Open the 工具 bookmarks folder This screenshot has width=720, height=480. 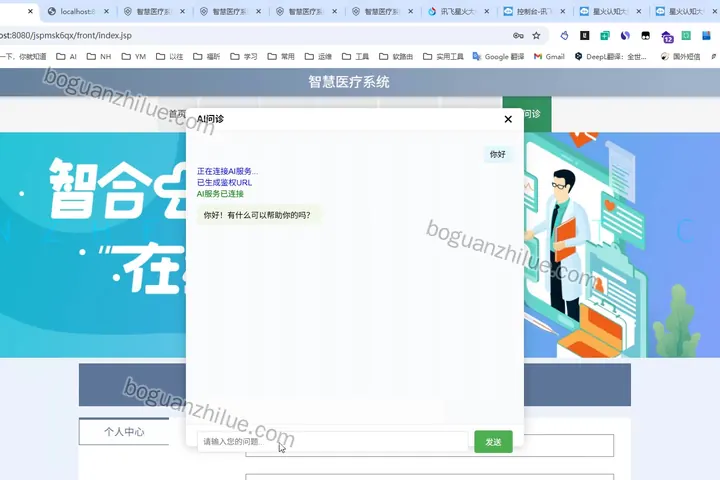355,56
